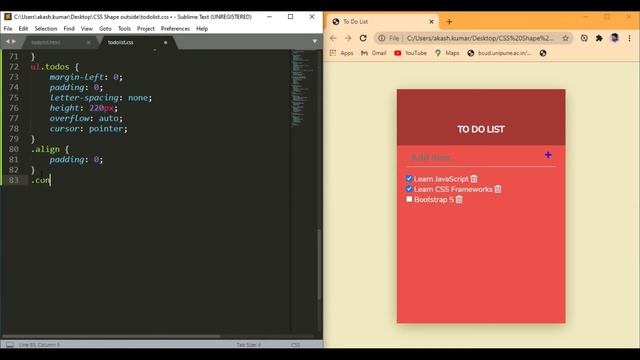Click trash icon next to Learn CSS Frameworks
Image resolution: width=640 pixels, height=360 pixels.
click(498, 189)
